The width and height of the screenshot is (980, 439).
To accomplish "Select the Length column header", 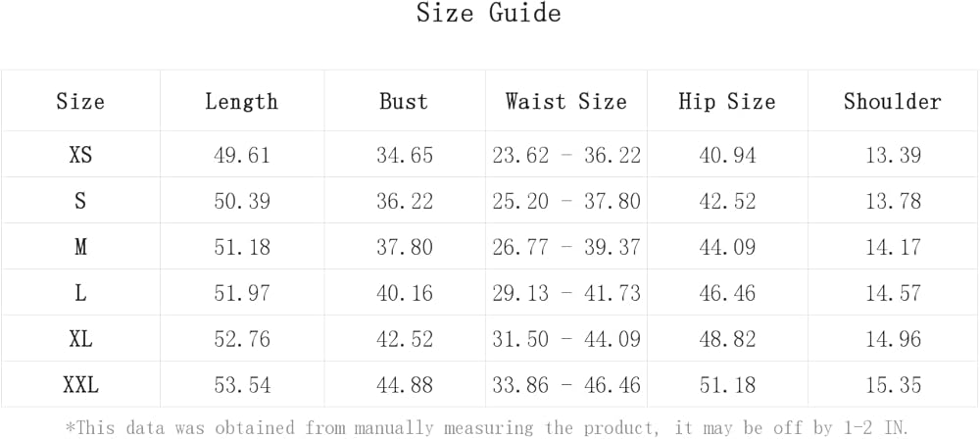I will [x=241, y=102].
